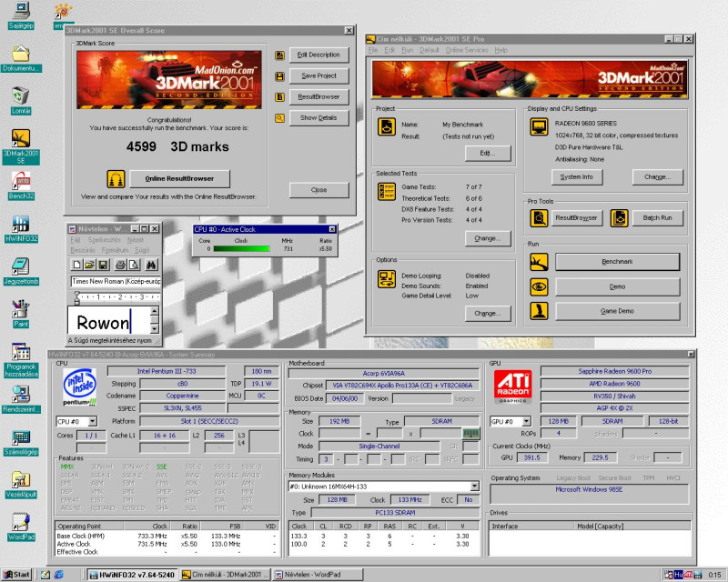728x582 pixels.
Task: Click the Batch Run button
Action: pyautogui.click(x=657, y=217)
